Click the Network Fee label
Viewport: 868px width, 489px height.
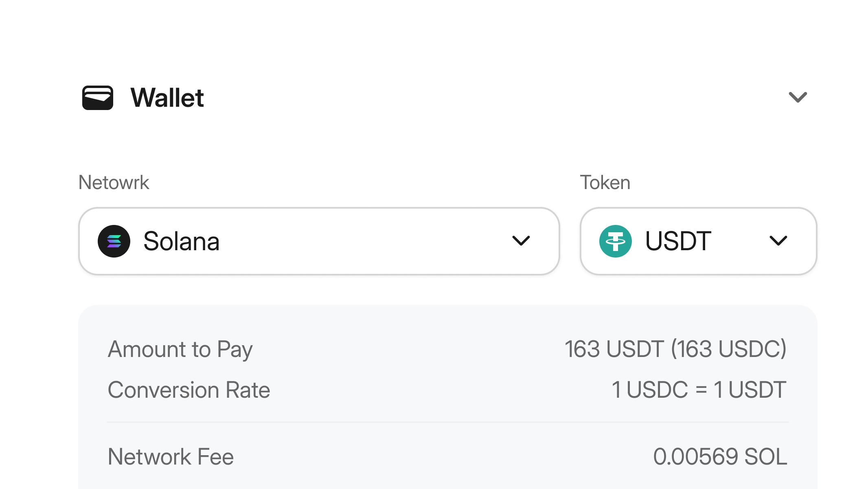click(171, 456)
